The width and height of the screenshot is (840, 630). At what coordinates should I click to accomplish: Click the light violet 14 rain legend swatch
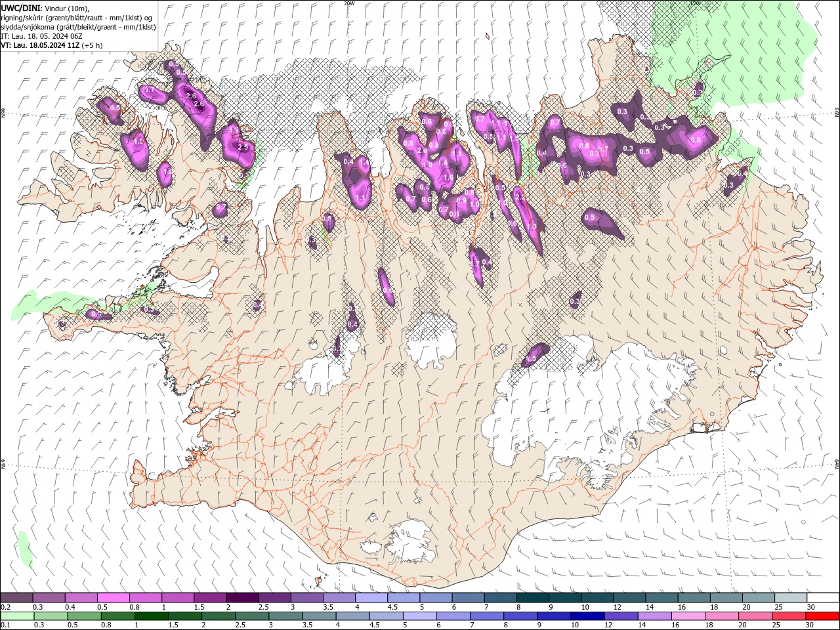[x=654, y=616]
